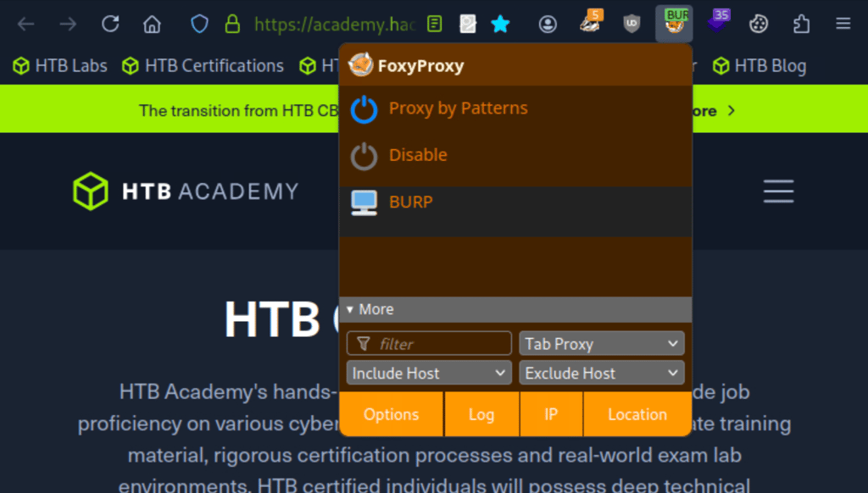This screenshot has width=868, height=493.
Task: Open the extensions puzzle-piece menu
Action: point(801,25)
